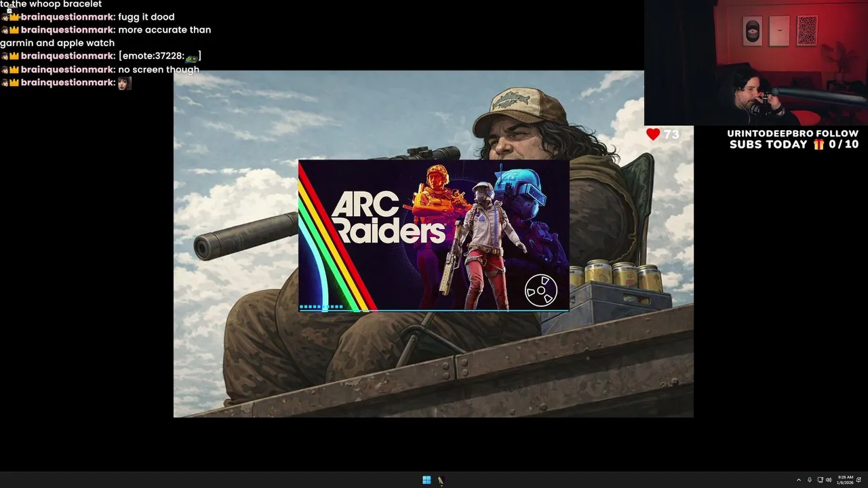Click the URINTODEEPBRO FOLLOW alert text
Screen dimensions: 868x488
793,134
